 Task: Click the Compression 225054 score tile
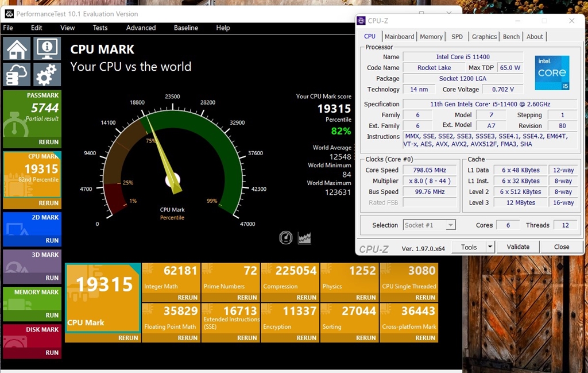290,278
